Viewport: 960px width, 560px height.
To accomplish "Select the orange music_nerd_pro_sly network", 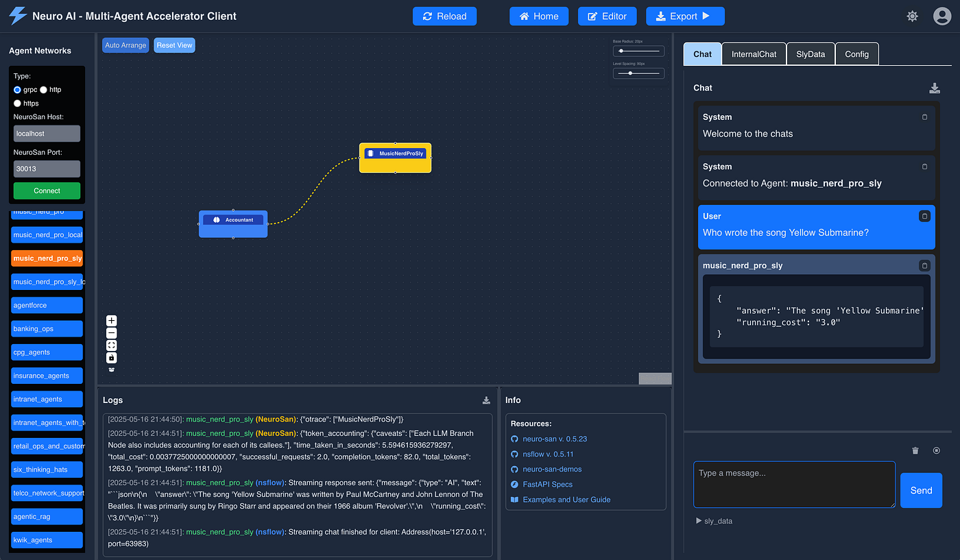I will point(47,258).
